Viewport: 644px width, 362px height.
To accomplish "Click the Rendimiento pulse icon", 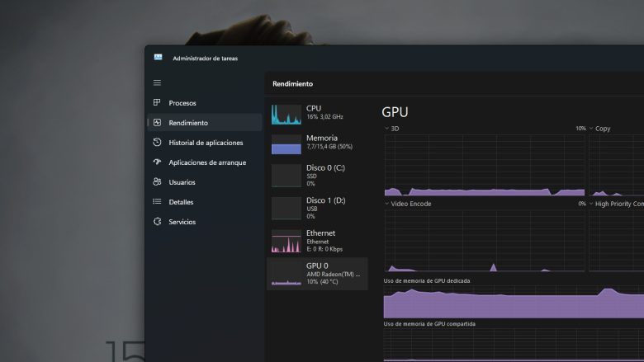I will tap(157, 123).
